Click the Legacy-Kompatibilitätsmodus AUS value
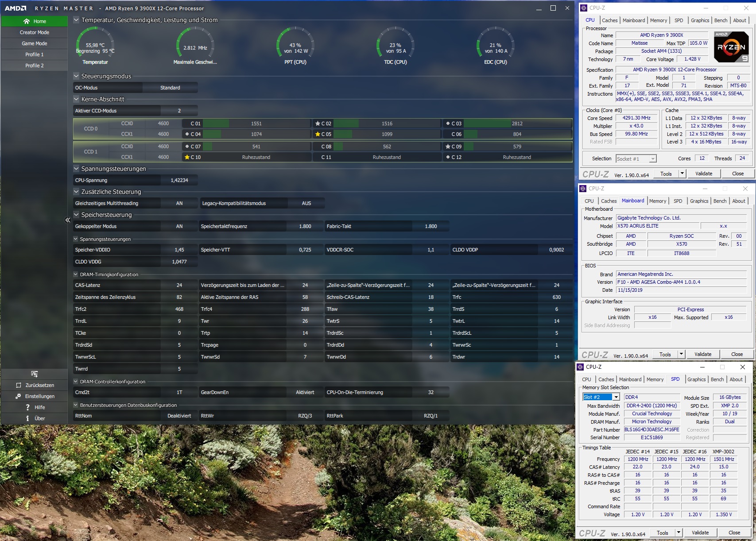Viewport: 756px width, 541px height. click(x=306, y=203)
